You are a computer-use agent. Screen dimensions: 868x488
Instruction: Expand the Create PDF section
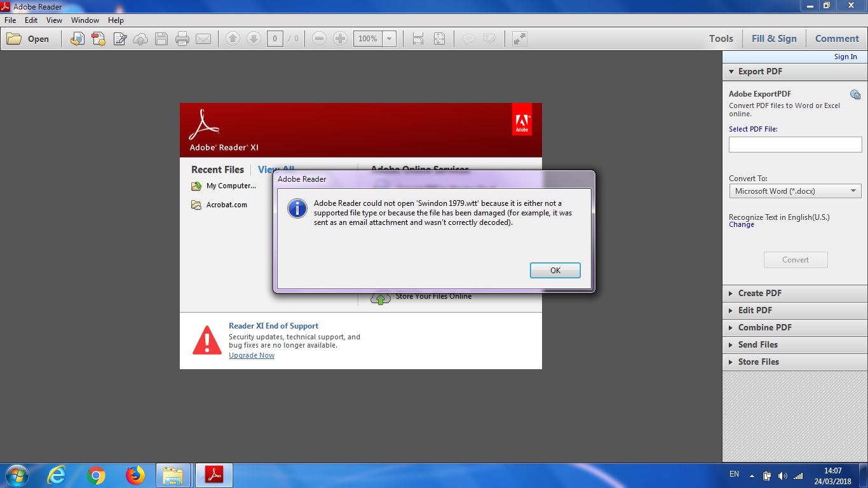(795, 294)
